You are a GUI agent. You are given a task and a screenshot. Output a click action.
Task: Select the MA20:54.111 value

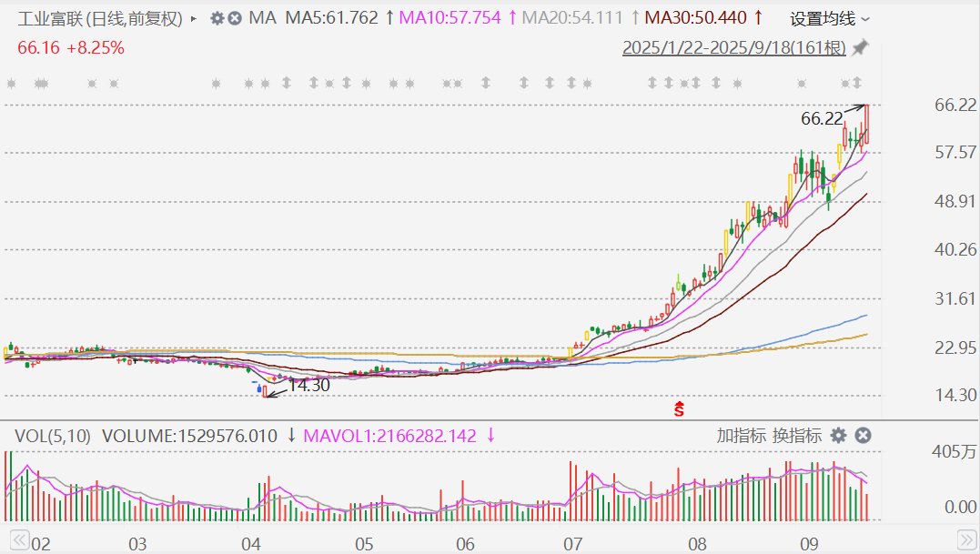click(572, 17)
